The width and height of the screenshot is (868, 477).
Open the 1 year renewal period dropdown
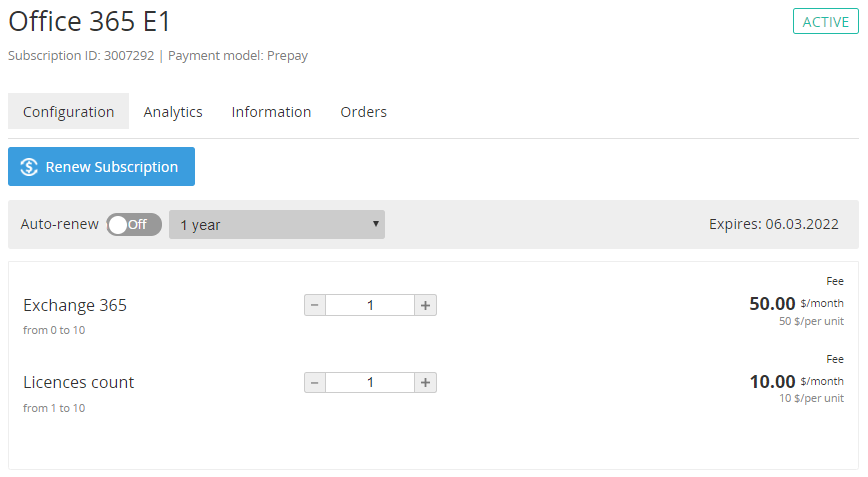point(277,225)
